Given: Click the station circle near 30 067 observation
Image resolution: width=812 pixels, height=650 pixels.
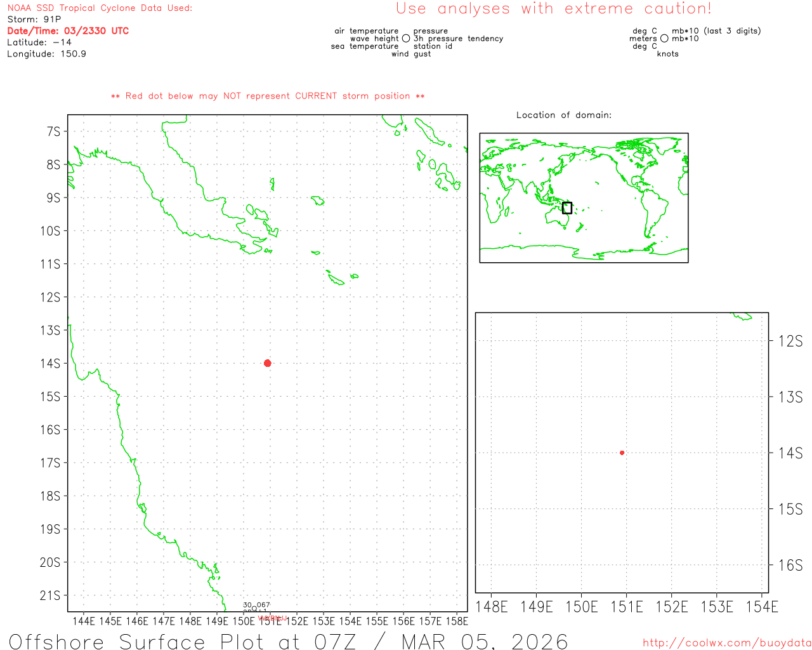Looking at the screenshot, I should (x=254, y=609).
